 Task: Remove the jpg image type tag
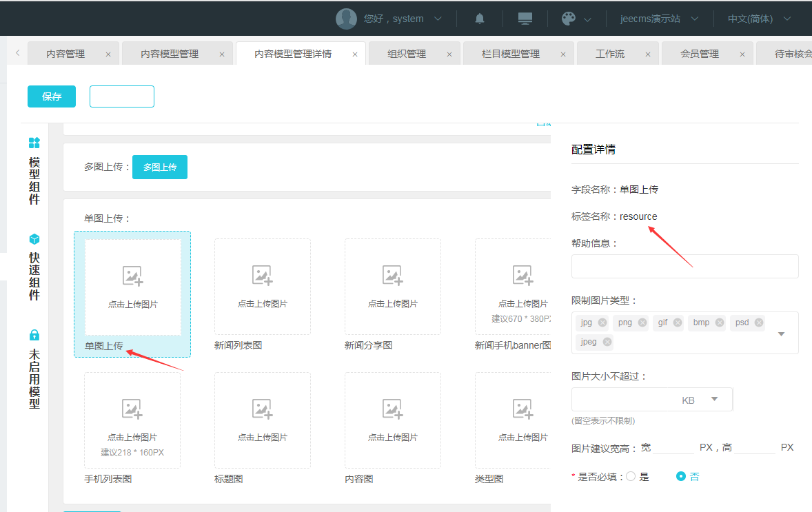(602, 322)
